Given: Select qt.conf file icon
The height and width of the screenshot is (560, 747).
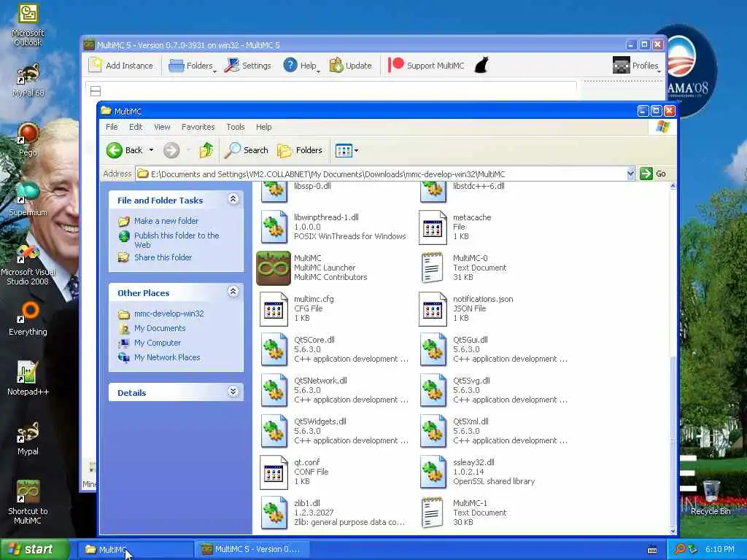Looking at the screenshot, I should point(274,472).
